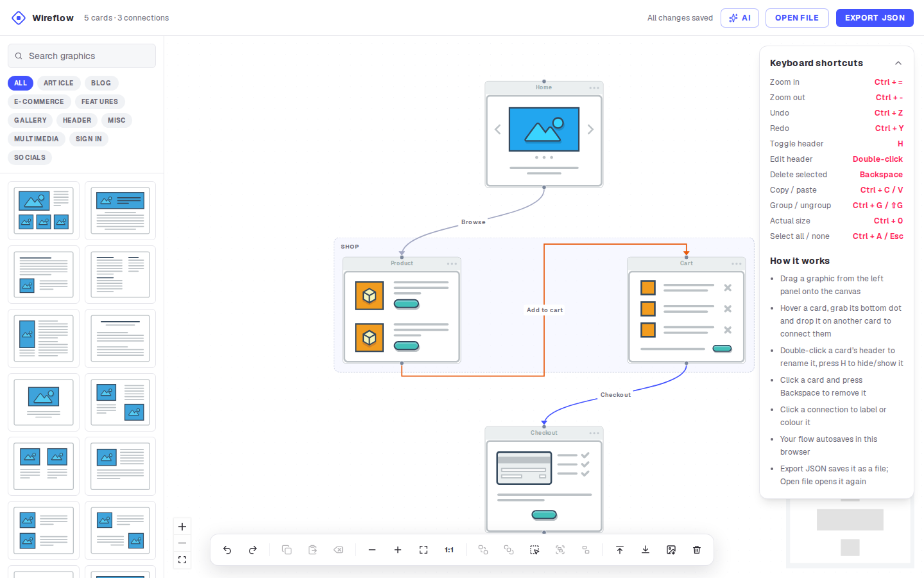Click the overlapping-squares group icon in toolbar
The image size is (924, 578).
(x=509, y=550)
